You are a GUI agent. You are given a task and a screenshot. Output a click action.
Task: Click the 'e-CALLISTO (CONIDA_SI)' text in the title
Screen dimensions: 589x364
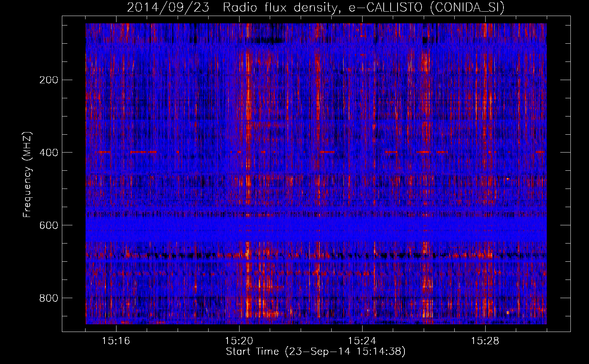point(427,8)
